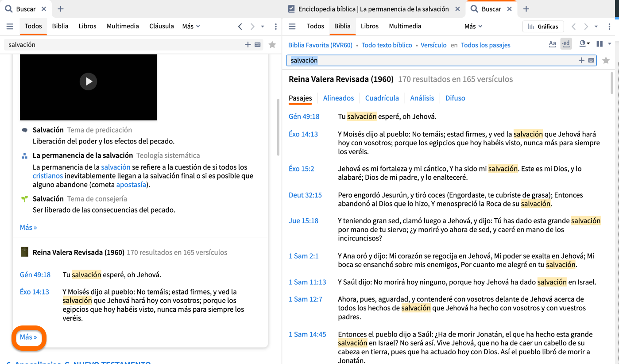Open the Todo texto bíblico selector
The width and height of the screenshot is (619, 364).
click(387, 45)
